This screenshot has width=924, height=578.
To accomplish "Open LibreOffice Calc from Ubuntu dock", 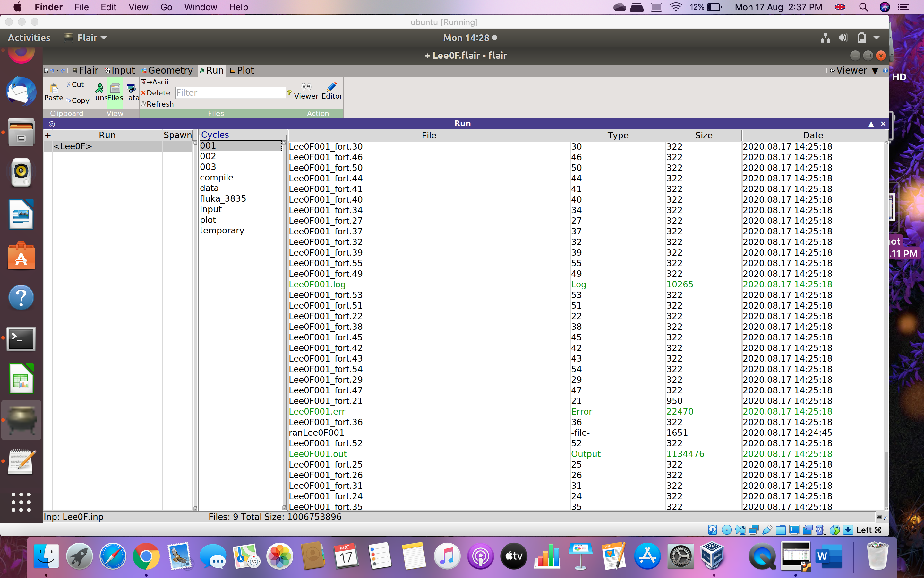I will tap(21, 379).
